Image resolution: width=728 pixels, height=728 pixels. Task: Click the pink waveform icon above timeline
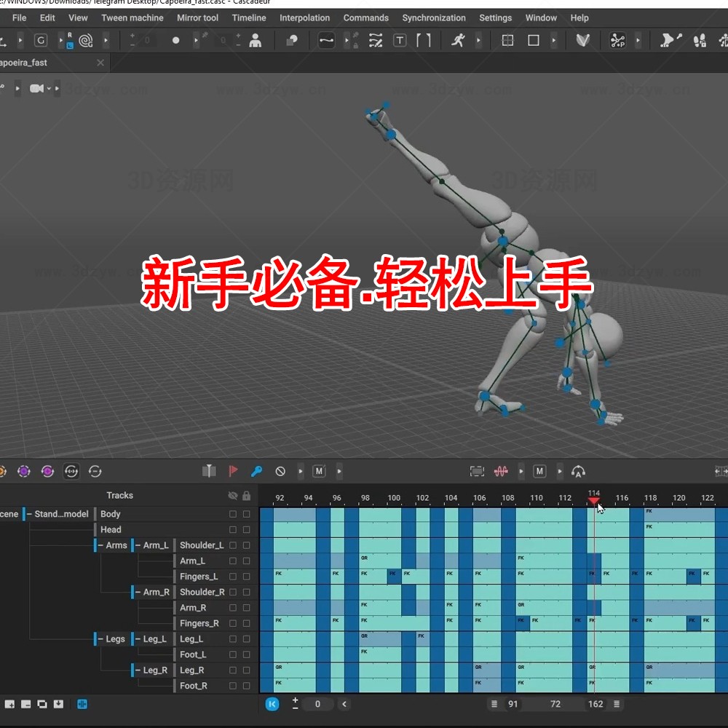tap(501, 471)
